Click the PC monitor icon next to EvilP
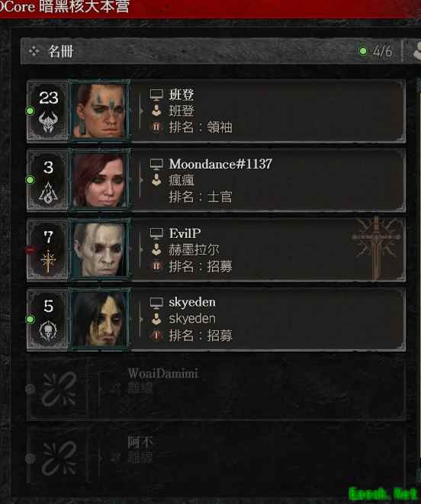 click(x=156, y=233)
